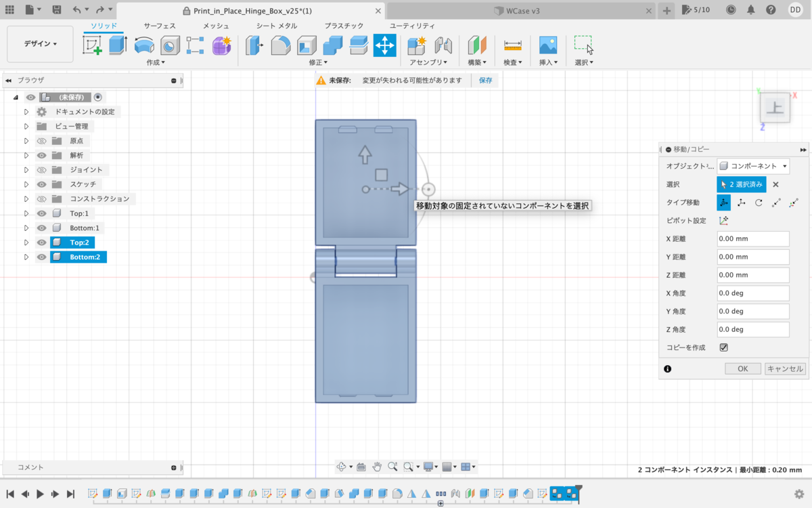Viewport: 812px width, 508px height.
Task: Play the design timeline
Action: (40, 494)
